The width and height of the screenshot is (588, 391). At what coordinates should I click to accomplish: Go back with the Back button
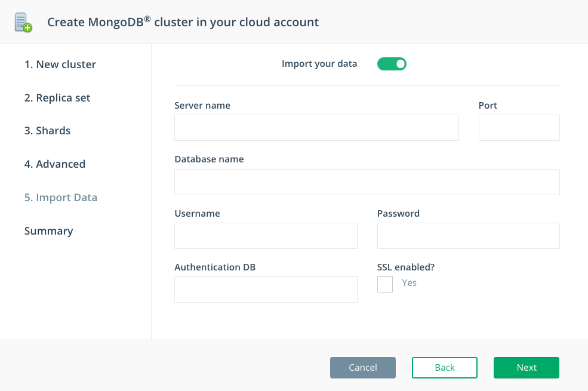[x=444, y=368]
